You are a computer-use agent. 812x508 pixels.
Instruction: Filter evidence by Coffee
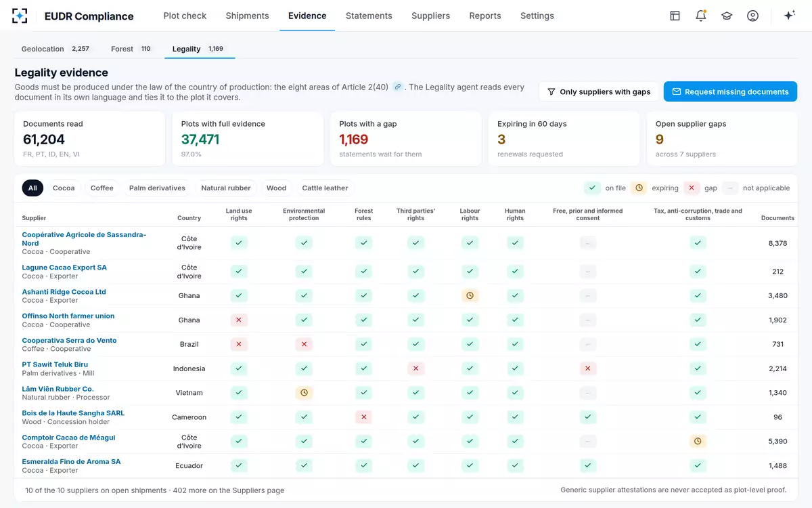(102, 188)
